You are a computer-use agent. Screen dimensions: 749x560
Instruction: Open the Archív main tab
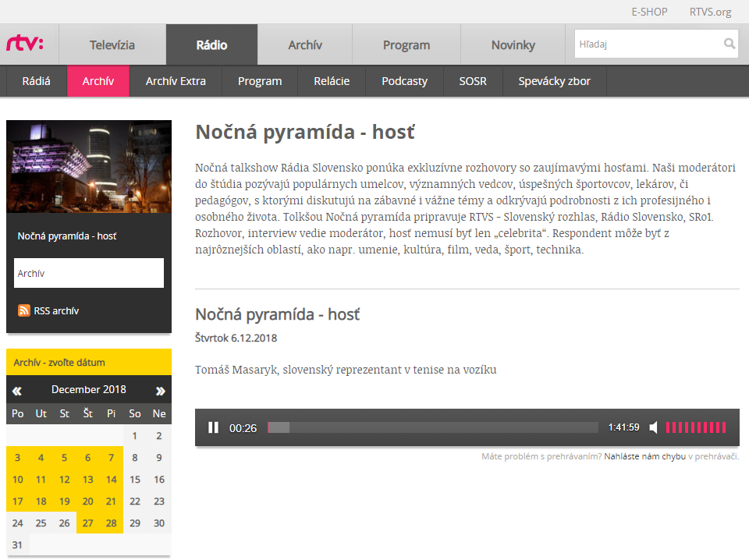(x=305, y=45)
